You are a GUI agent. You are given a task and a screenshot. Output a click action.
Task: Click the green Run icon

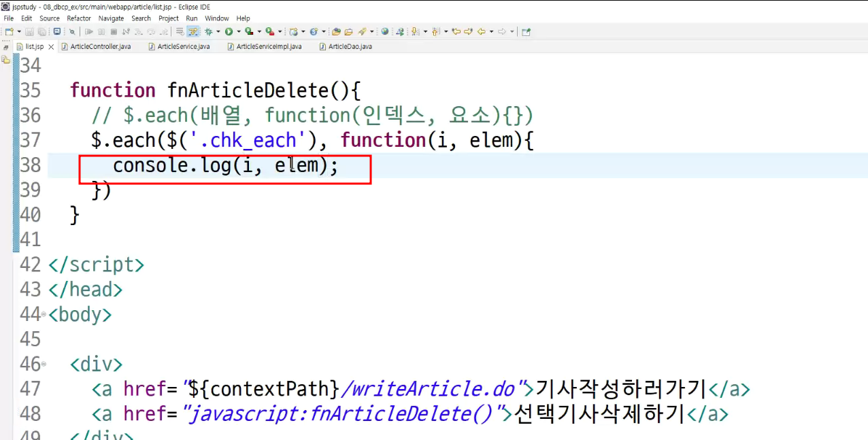229,31
